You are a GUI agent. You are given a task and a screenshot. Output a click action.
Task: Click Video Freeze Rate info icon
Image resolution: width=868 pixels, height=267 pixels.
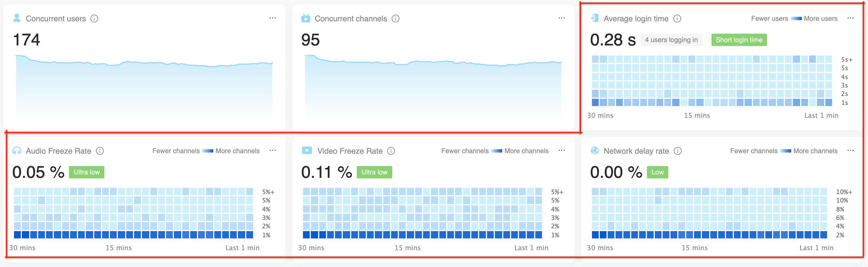[391, 151]
